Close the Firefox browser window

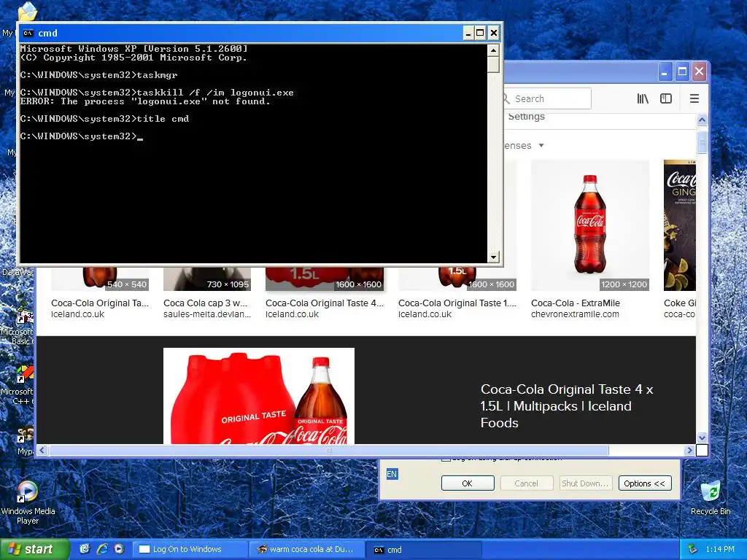(x=699, y=71)
